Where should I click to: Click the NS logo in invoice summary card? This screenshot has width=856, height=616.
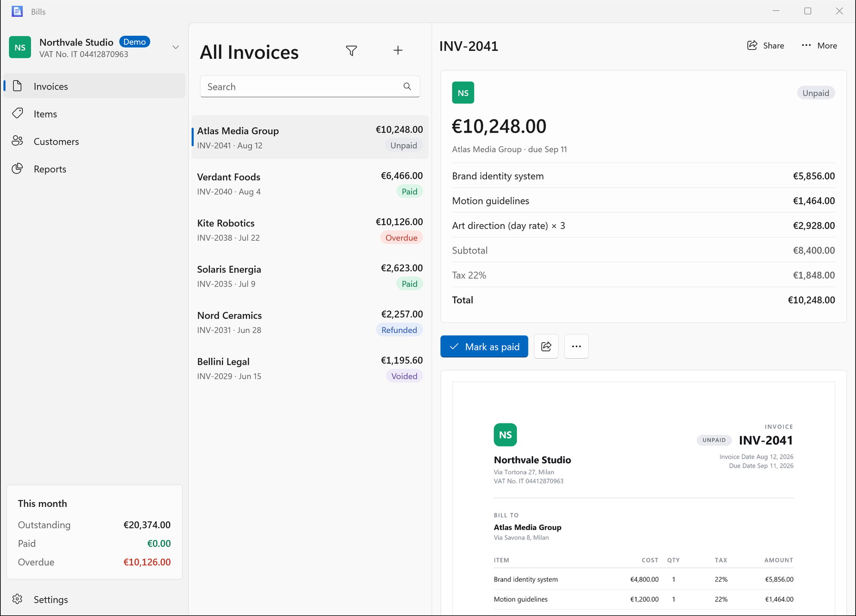click(463, 93)
